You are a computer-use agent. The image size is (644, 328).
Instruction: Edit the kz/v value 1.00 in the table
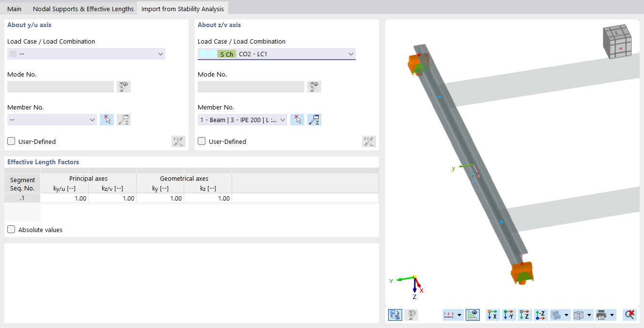(112, 198)
